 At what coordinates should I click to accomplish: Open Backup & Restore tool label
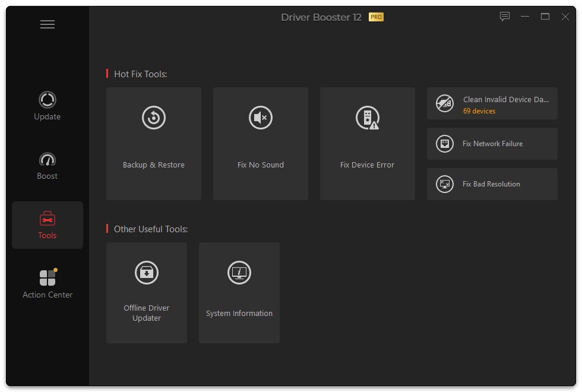[x=154, y=165]
